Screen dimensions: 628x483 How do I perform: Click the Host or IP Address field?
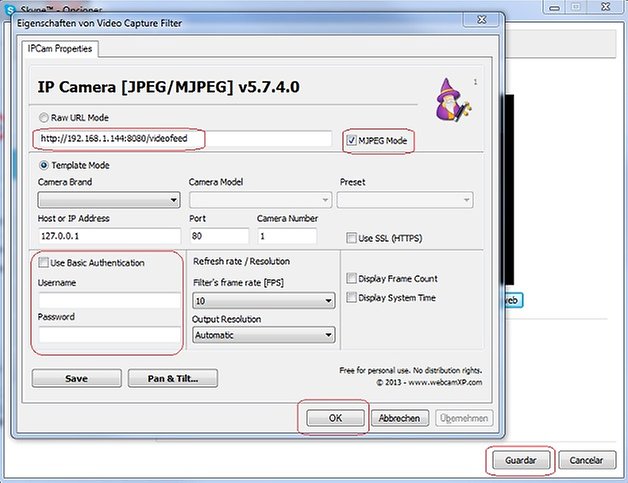pyautogui.click(x=109, y=236)
